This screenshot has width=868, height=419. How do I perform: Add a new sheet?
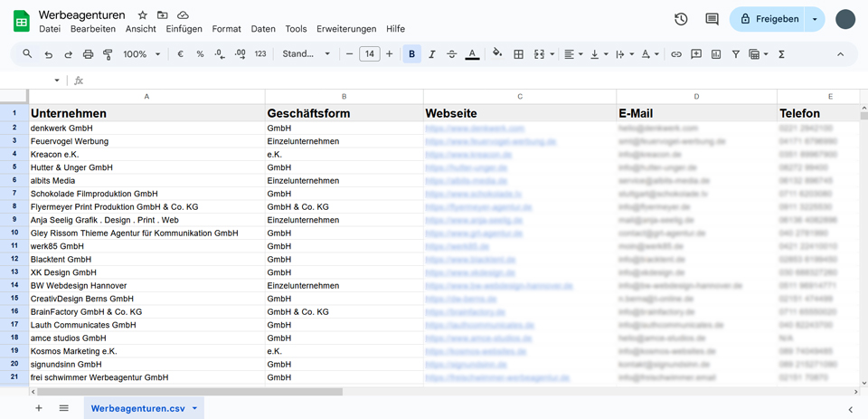[x=39, y=408]
